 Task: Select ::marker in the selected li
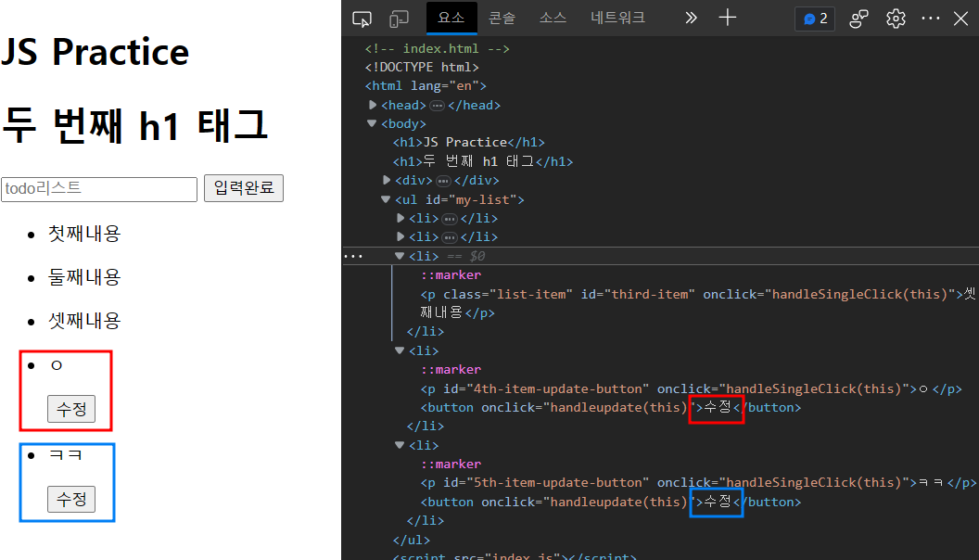click(x=451, y=274)
